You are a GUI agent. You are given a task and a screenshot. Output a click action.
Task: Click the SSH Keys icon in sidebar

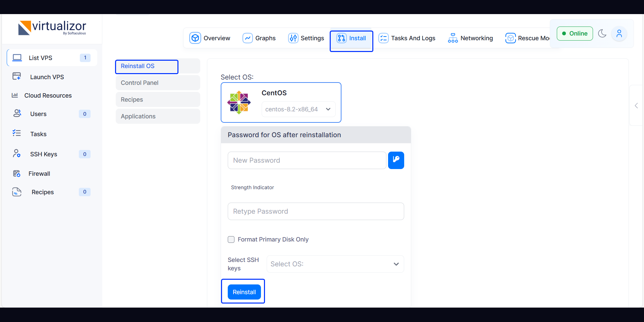(x=17, y=154)
